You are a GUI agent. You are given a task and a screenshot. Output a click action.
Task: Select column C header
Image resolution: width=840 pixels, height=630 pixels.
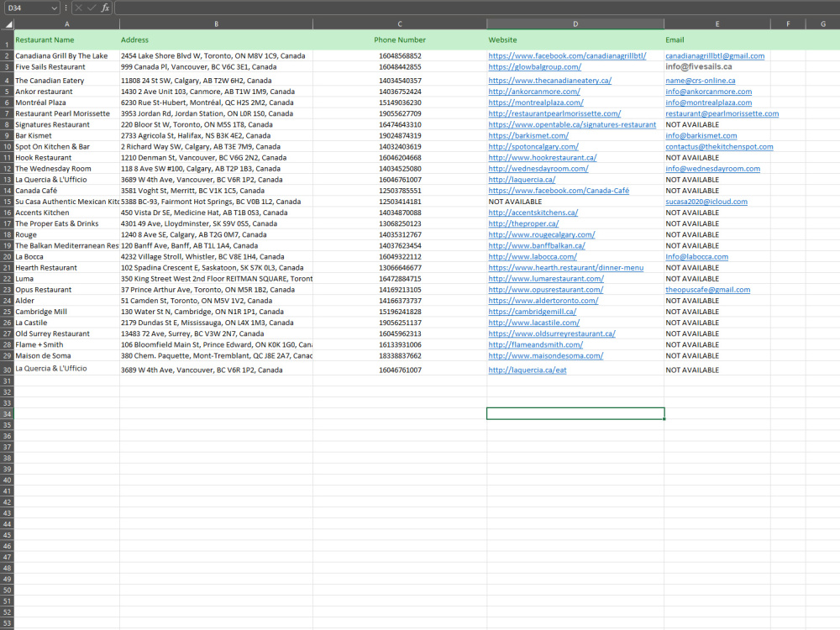click(400, 24)
